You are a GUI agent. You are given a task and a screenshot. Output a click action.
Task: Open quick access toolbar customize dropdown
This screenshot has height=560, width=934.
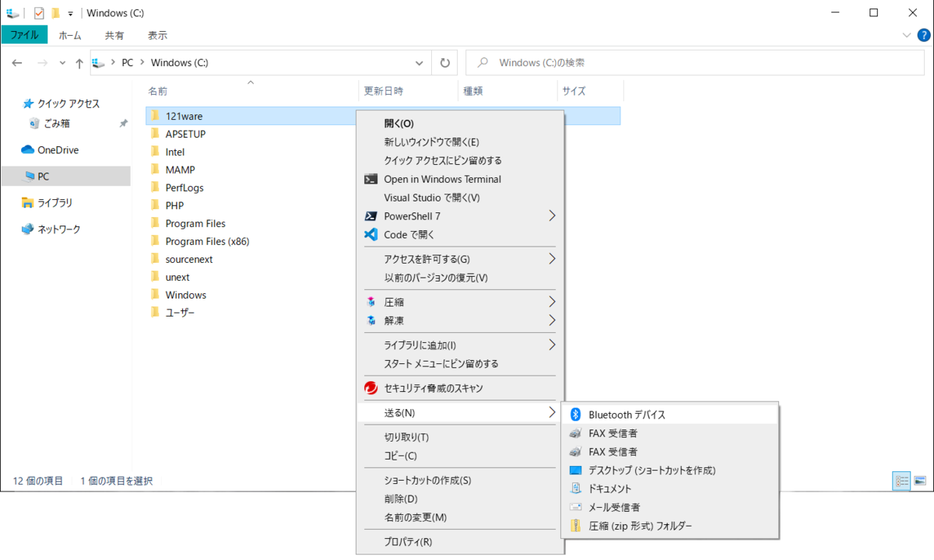tap(70, 14)
